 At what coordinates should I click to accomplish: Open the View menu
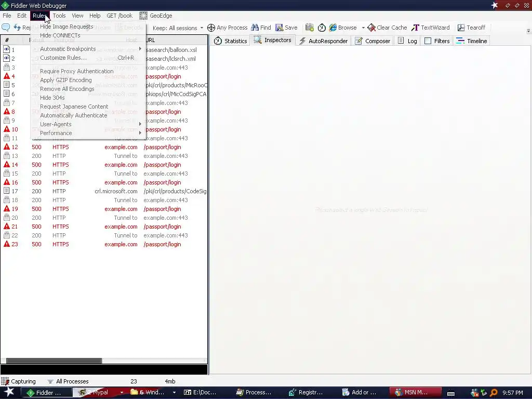pos(77,16)
